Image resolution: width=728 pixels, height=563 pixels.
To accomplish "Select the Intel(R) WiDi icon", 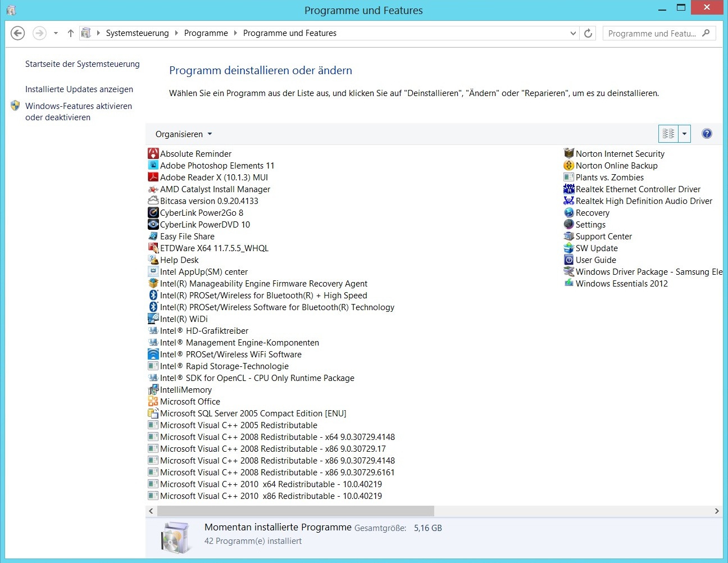I will (x=153, y=319).
